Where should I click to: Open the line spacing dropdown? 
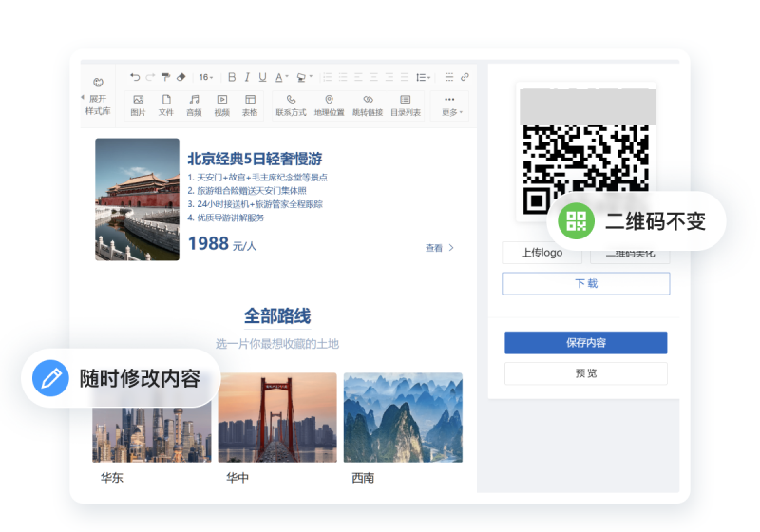pos(423,77)
